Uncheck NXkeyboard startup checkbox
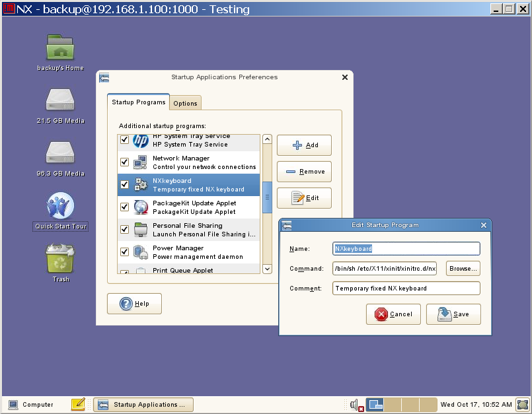This screenshot has height=414, width=532. [x=124, y=184]
